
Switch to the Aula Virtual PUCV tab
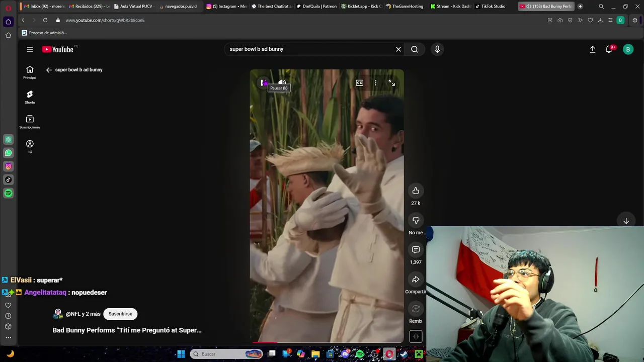133,7
